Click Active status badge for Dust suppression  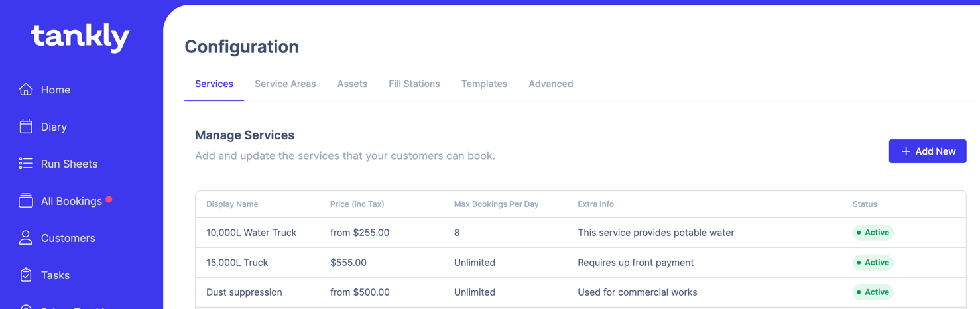tap(873, 292)
